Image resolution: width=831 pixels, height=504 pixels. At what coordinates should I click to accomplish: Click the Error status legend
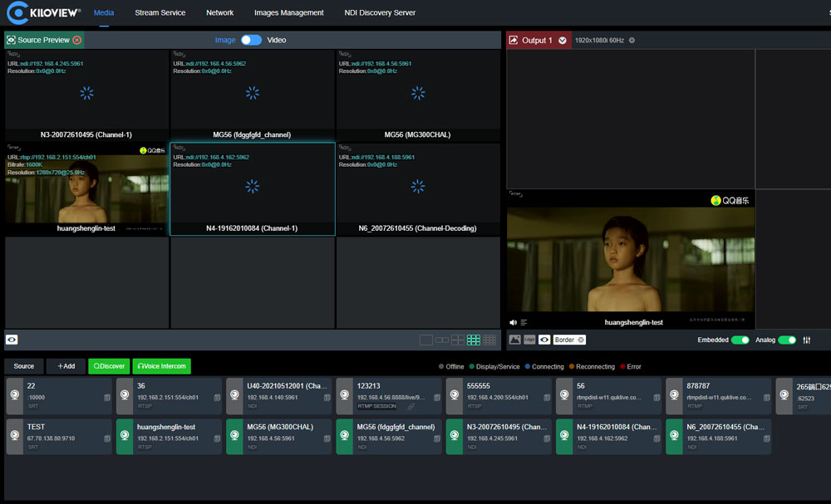[x=630, y=366]
